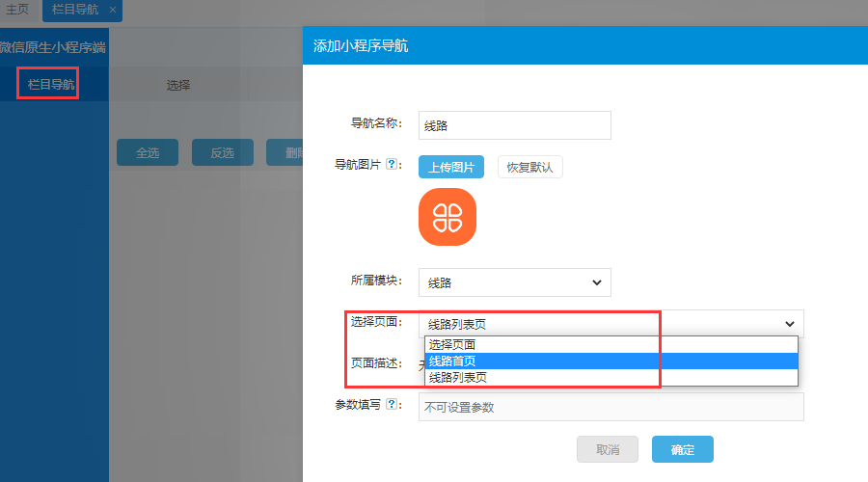The width and height of the screenshot is (868, 482).
Task: Restore the default image with 恢复默认
Action: [x=529, y=167]
